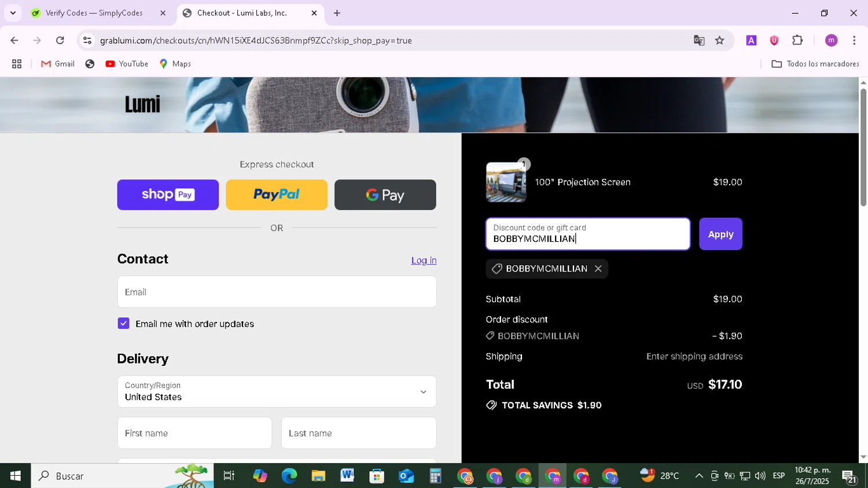The width and height of the screenshot is (868, 488).
Task: Go back to the previous page
Action: (x=14, y=41)
